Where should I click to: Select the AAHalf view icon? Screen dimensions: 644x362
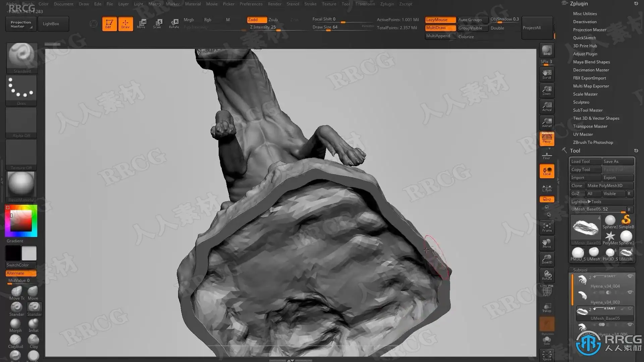(x=547, y=122)
